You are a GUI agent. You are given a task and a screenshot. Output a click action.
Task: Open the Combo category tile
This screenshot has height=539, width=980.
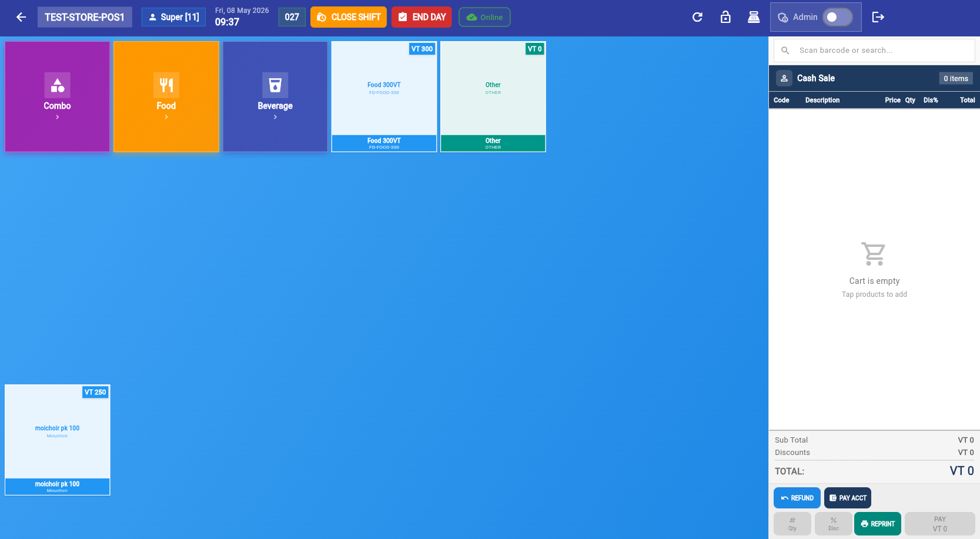tap(57, 96)
